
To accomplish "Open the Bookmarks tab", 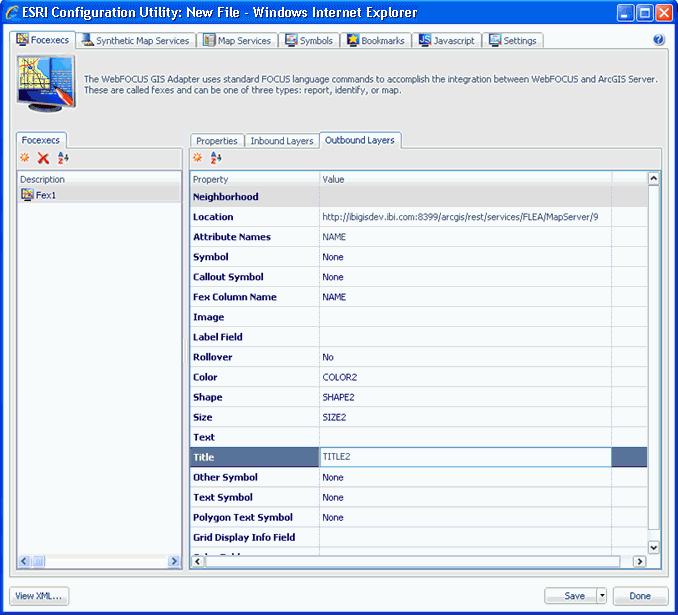I will 376,41.
